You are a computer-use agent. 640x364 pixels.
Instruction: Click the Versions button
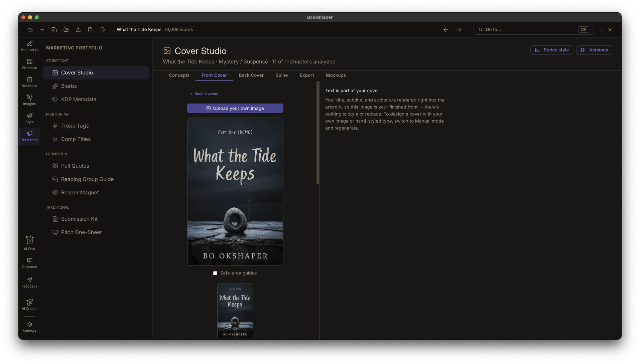point(594,50)
